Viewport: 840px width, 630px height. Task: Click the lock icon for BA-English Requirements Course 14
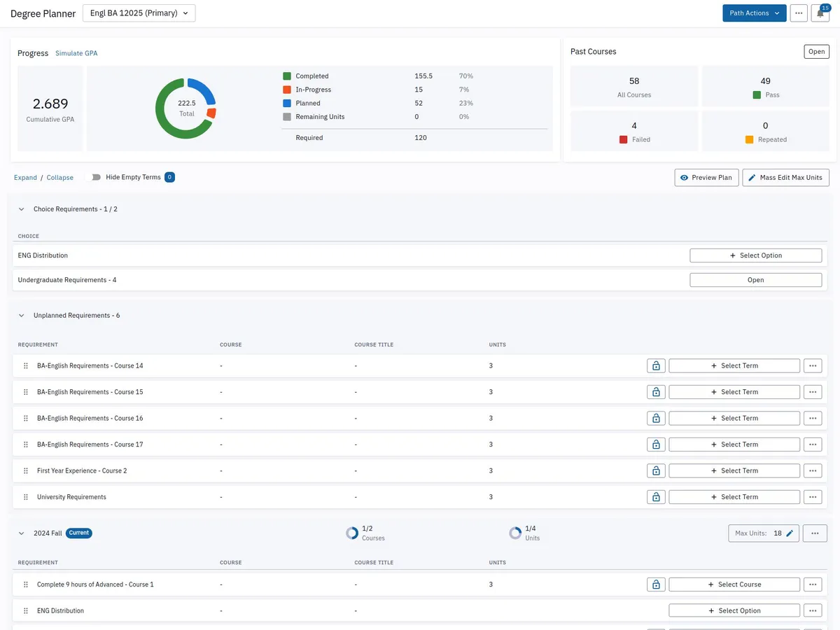pyautogui.click(x=656, y=365)
